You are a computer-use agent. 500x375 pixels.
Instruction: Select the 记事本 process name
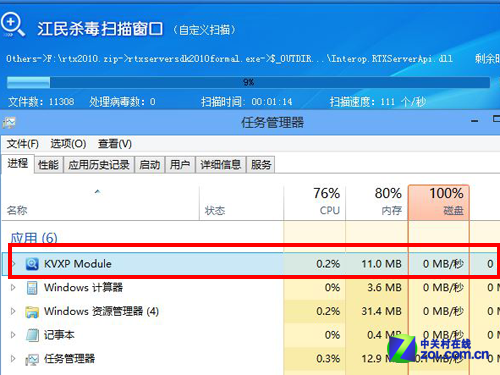click(59, 335)
